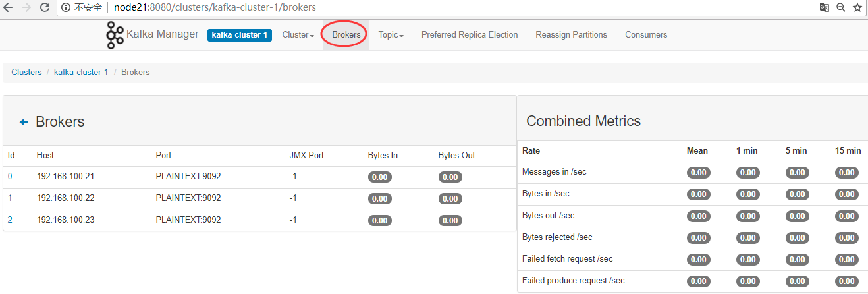Click the browser address bar URL
Screen dimensions: 868x294
point(210,7)
